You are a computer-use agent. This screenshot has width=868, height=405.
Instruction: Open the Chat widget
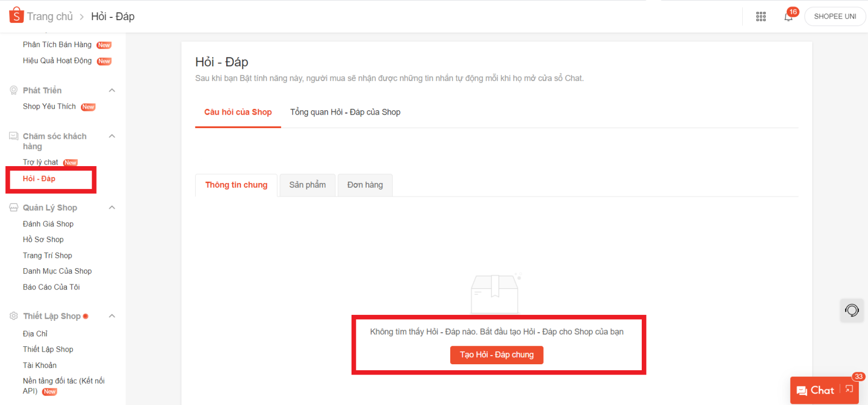[815, 390]
